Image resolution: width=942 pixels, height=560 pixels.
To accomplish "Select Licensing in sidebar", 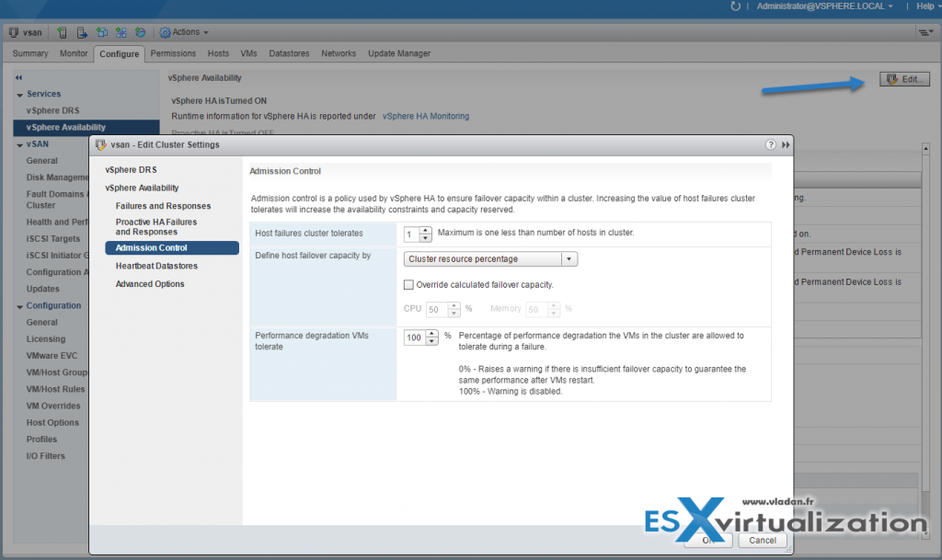I will (x=46, y=339).
